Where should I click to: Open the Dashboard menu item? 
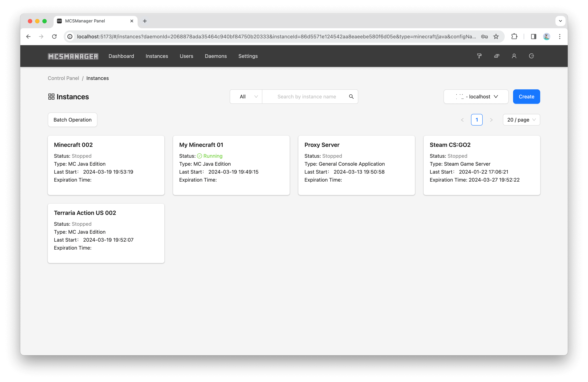coord(121,56)
